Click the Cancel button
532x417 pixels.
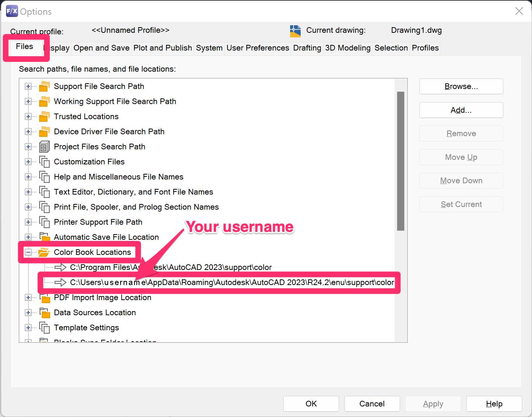pyautogui.click(x=372, y=404)
